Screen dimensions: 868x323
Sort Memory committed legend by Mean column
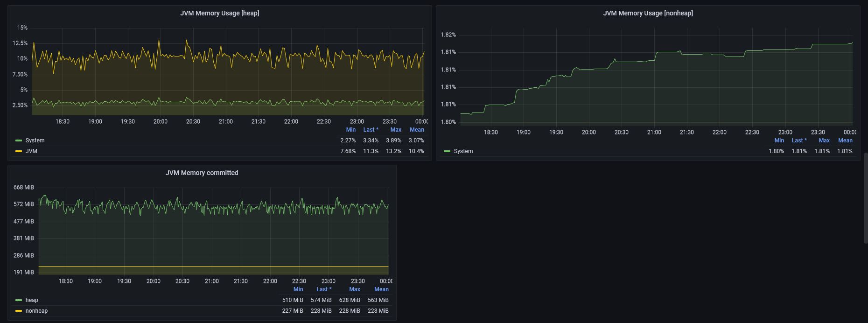tap(381, 289)
